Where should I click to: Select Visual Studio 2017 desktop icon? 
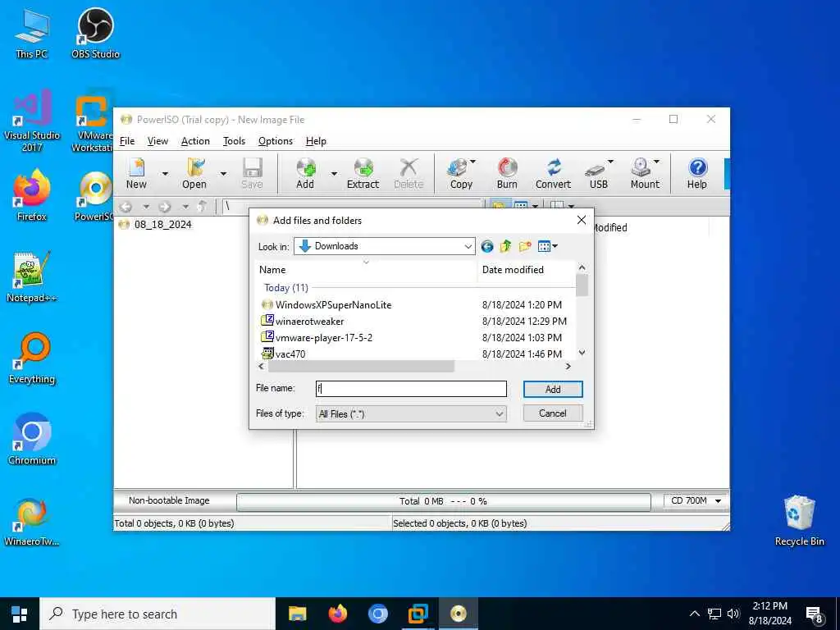pos(32,121)
